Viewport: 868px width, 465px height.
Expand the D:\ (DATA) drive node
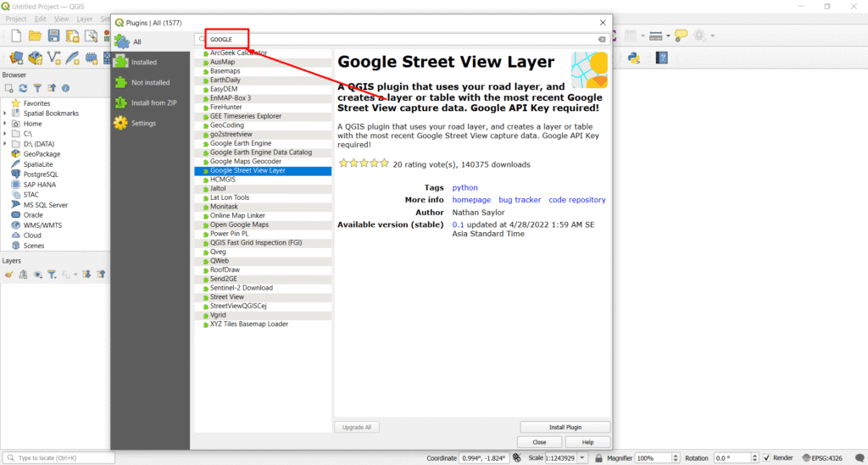click(x=5, y=144)
